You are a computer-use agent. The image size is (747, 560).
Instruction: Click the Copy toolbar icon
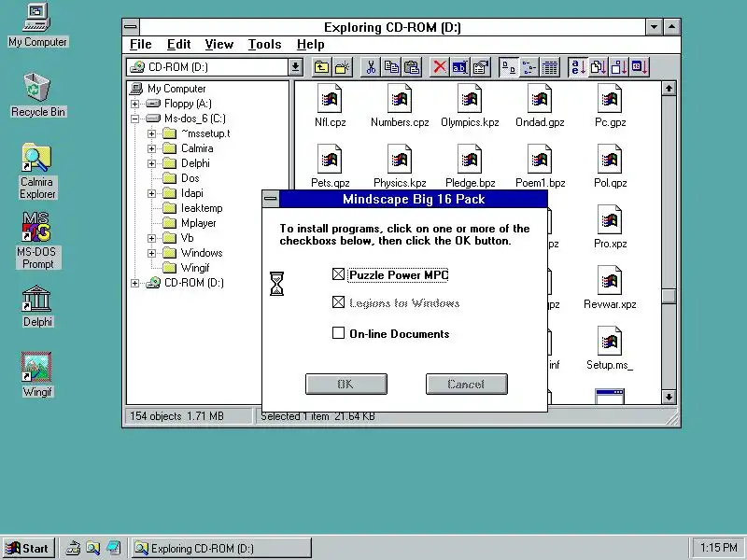tap(391, 67)
